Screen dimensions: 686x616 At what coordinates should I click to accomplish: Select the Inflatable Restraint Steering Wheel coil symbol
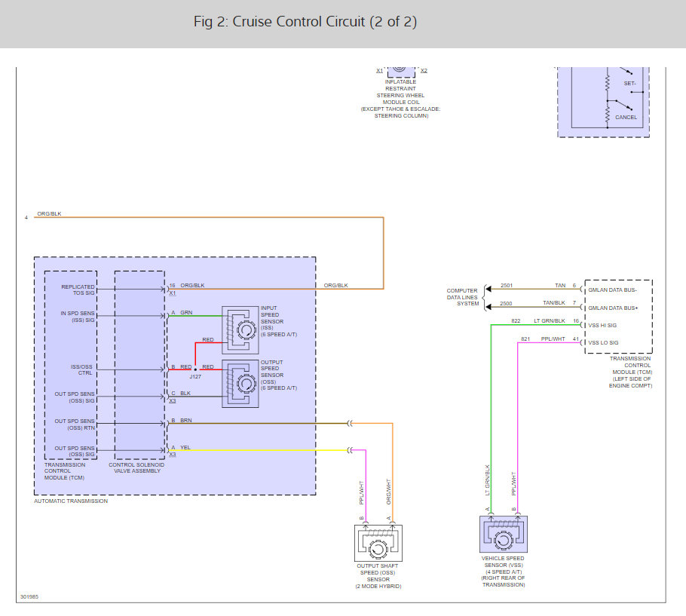tap(400, 71)
